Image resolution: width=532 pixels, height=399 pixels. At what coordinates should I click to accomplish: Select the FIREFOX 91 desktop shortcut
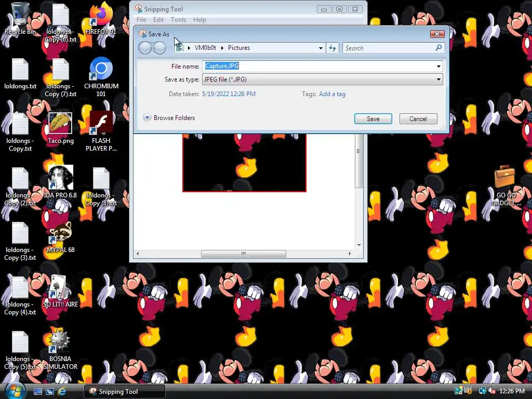click(101, 19)
